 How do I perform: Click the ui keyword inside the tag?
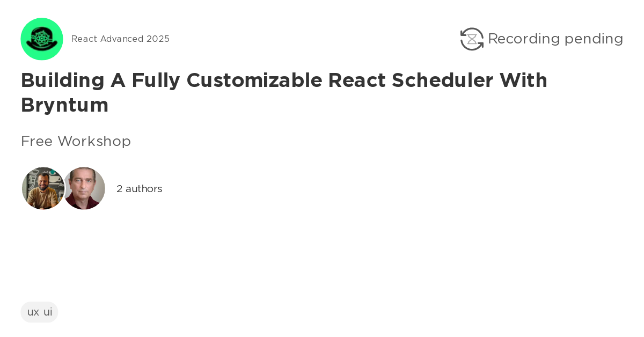click(x=48, y=312)
